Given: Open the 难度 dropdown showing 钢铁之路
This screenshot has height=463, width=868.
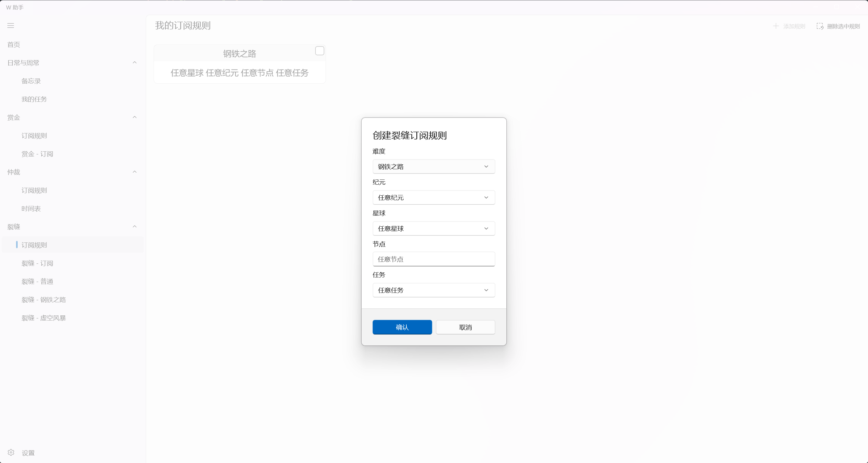Looking at the screenshot, I should (434, 166).
